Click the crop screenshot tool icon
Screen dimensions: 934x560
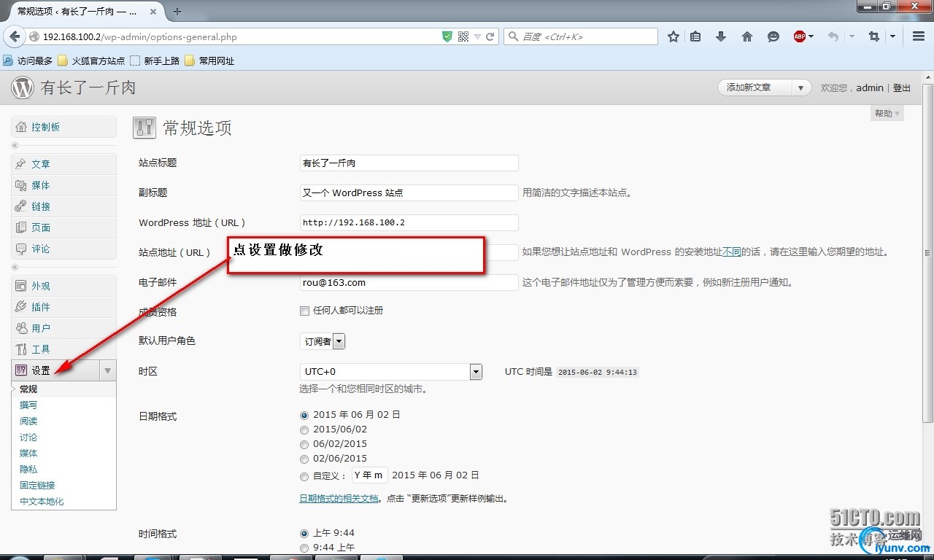click(874, 36)
